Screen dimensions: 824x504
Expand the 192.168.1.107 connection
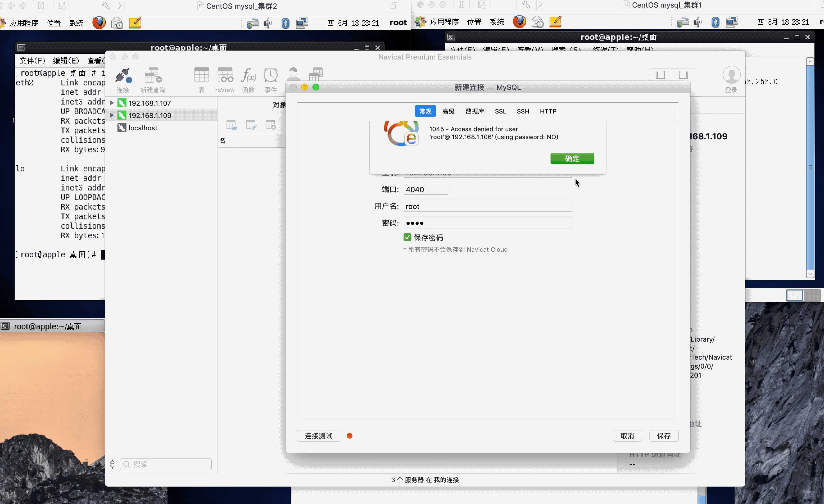112,103
